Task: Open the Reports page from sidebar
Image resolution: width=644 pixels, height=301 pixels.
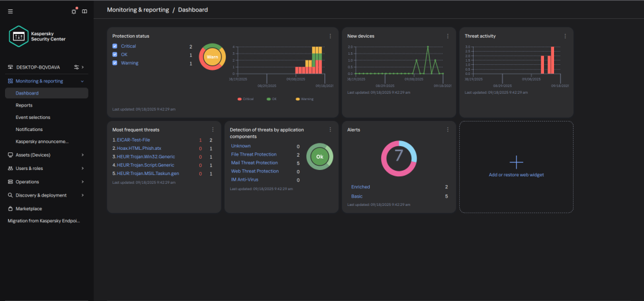Action: click(24, 105)
